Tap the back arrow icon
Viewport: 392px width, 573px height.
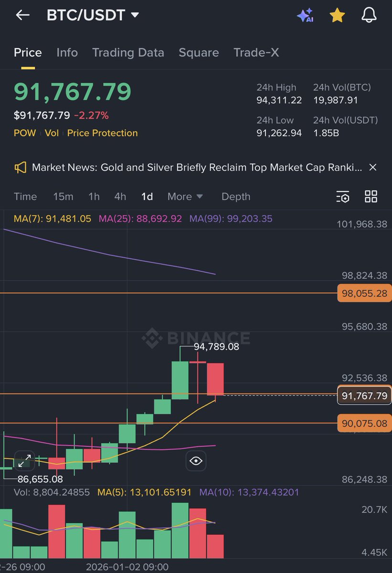coord(22,15)
